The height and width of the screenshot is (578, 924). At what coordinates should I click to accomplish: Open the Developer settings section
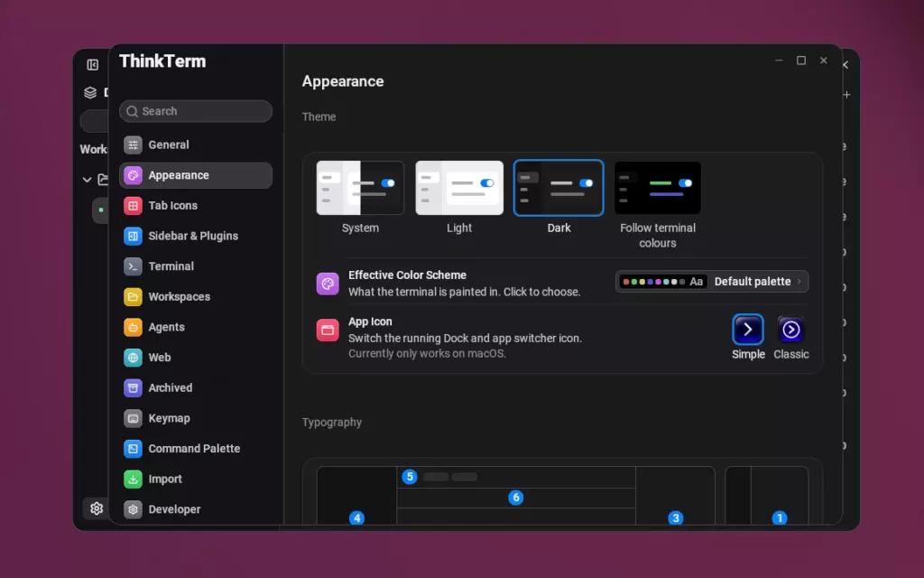tap(196, 509)
